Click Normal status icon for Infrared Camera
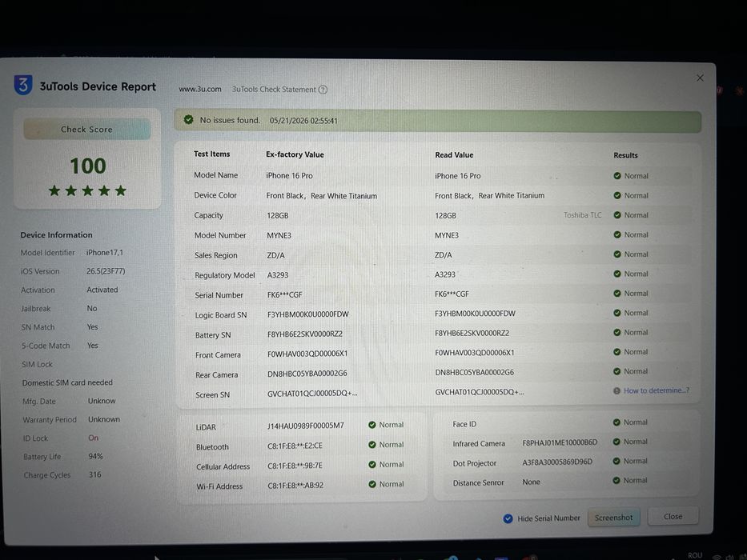747x560 pixels. pyautogui.click(x=616, y=442)
